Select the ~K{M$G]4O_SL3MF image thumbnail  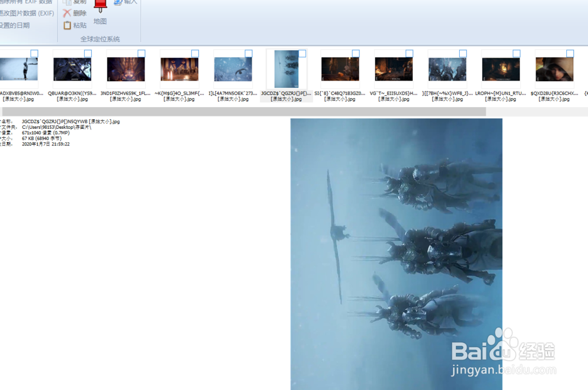(179, 69)
